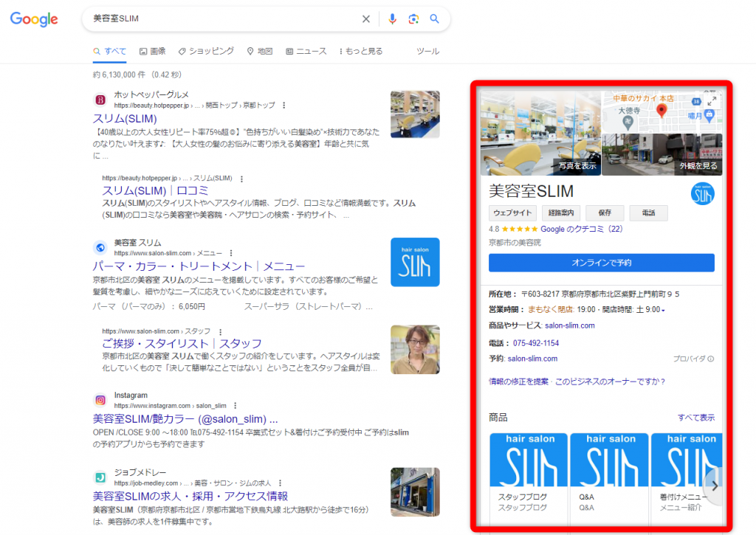This screenshot has height=535, width=756.
Task: Open the スタッフ result's three-dot menu
Action: [x=220, y=331]
